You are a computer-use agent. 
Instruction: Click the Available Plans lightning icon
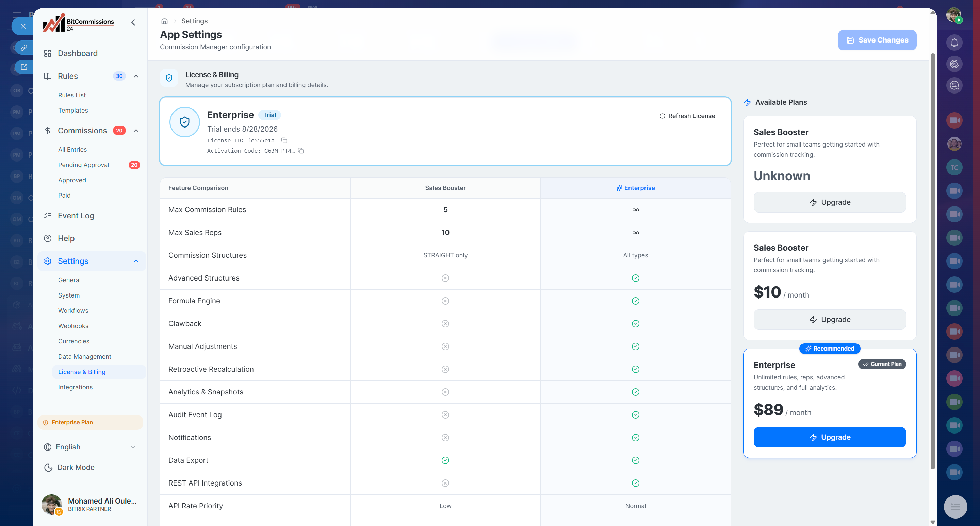tap(747, 102)
